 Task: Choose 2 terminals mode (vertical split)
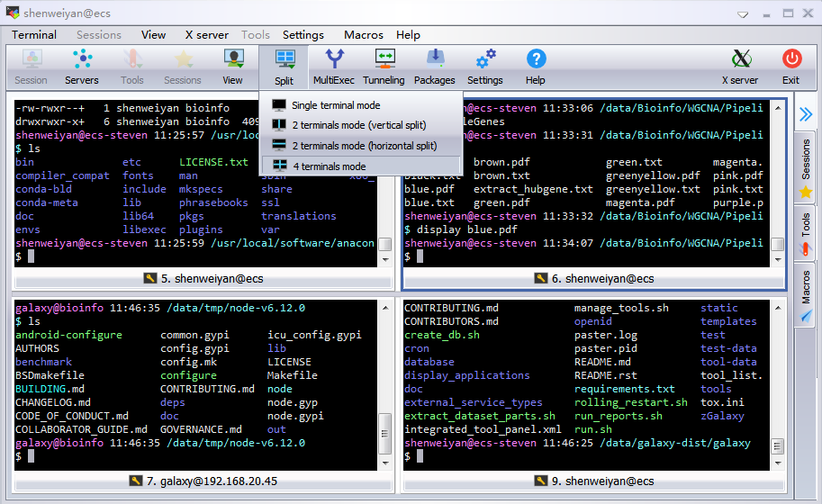tap(361, 125)
